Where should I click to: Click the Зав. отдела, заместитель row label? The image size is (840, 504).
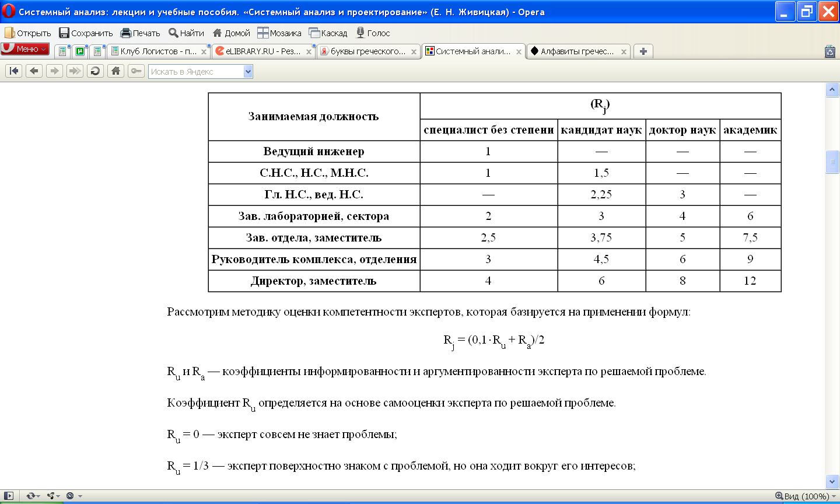coord(314,238)
